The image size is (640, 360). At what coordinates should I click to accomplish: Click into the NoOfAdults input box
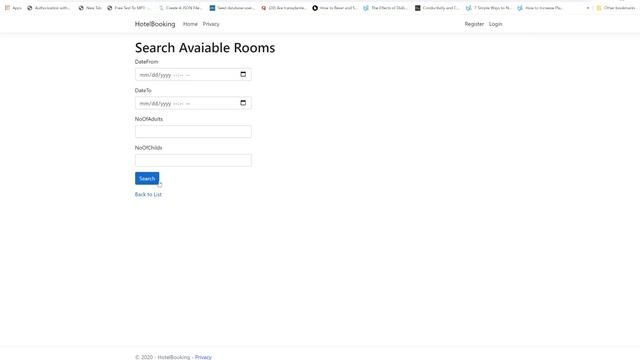tap(193, 132)
